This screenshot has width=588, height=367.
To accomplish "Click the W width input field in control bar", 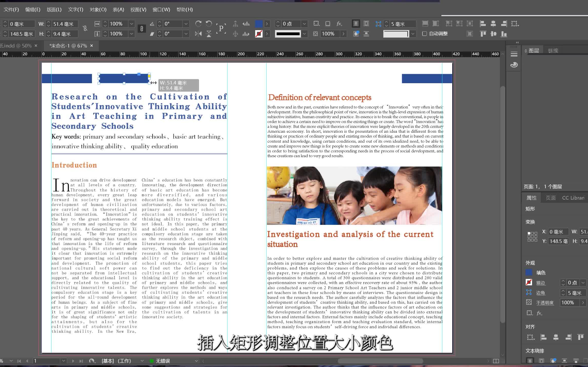I will [65, 24].
